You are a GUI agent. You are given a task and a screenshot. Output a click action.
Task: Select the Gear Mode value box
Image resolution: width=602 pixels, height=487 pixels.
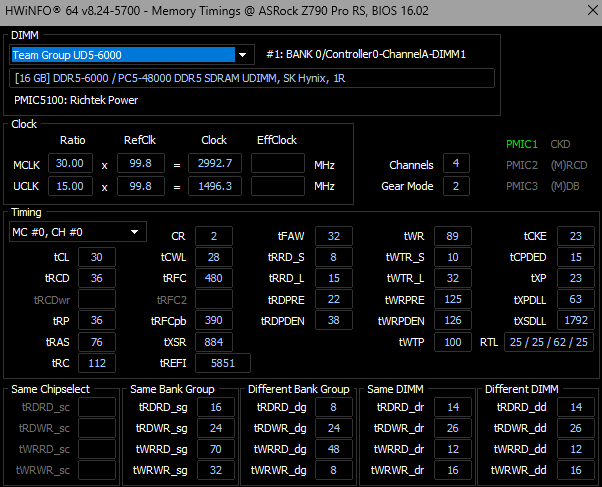pyautogui.click(x=455, y=186)
